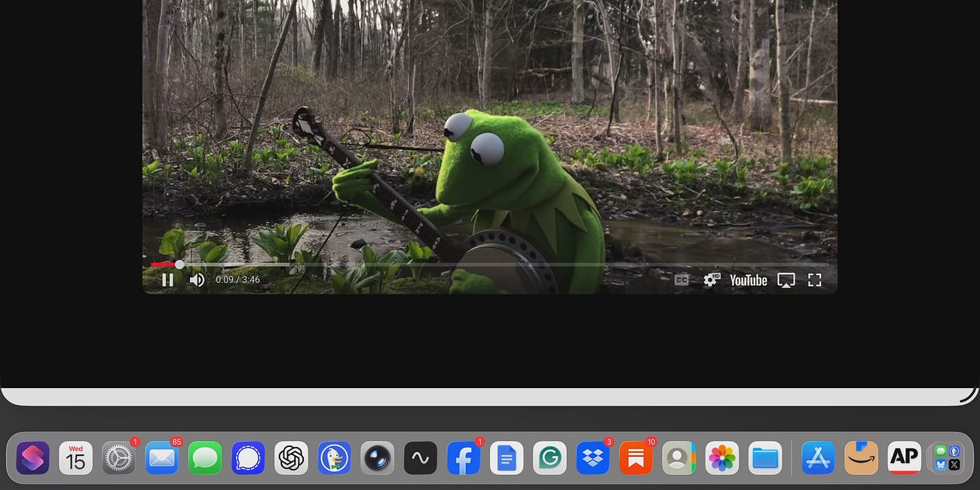Click the AirPlay icon in the player
Screen dimensions: 980x490
point(786,280)
